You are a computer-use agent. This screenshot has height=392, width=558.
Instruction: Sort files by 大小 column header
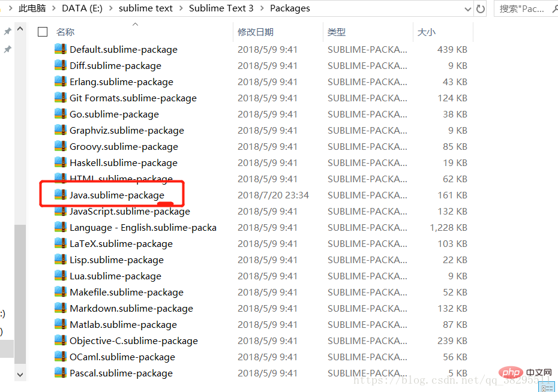pos(427,32)
